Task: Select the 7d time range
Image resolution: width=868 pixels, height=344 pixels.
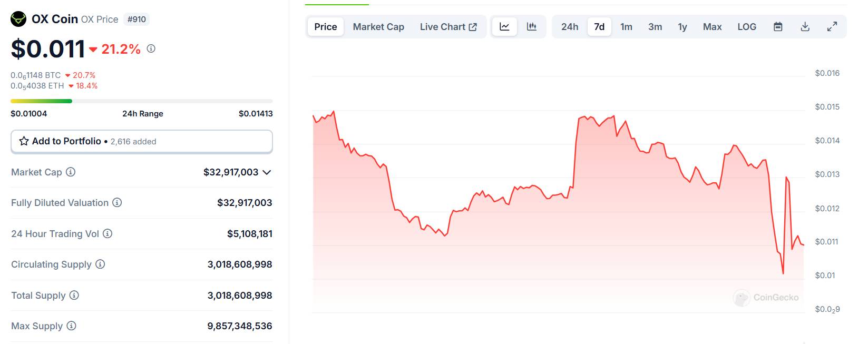Action: coord(599,27)
